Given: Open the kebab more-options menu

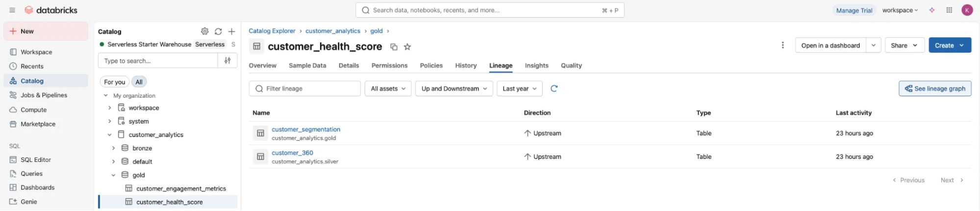Looking at the screenshot, I should 783,45.
